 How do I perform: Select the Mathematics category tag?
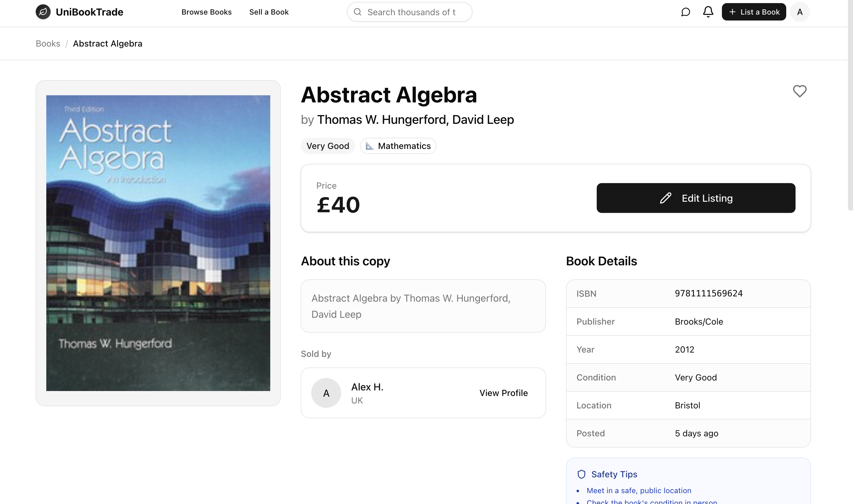click(x=398, y=146)
